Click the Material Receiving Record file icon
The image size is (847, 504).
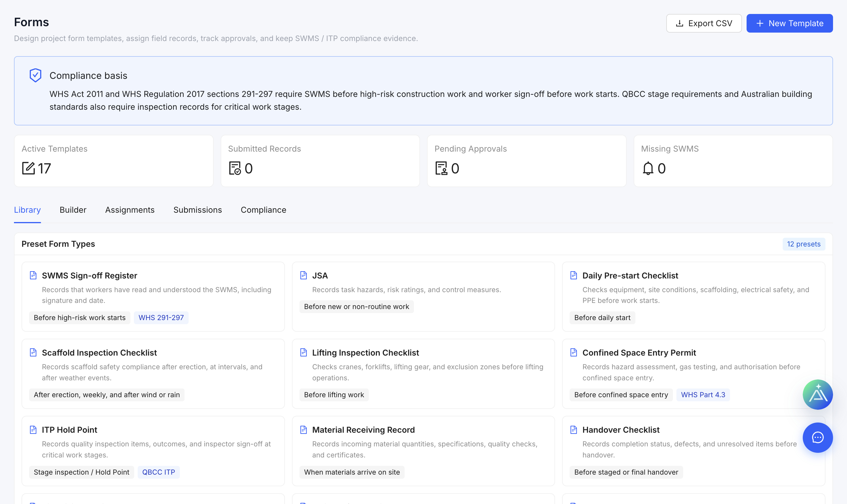coord(303,430)
